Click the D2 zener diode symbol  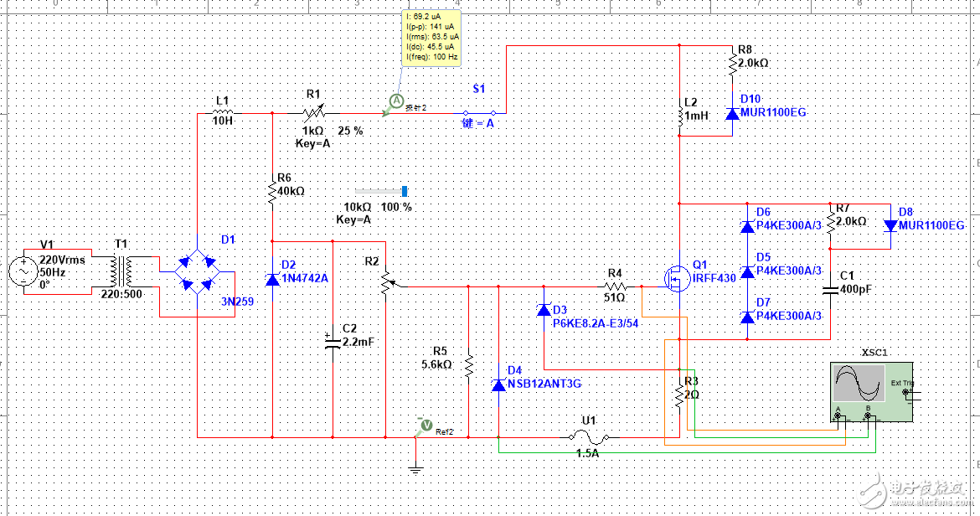tap(272, 279)
